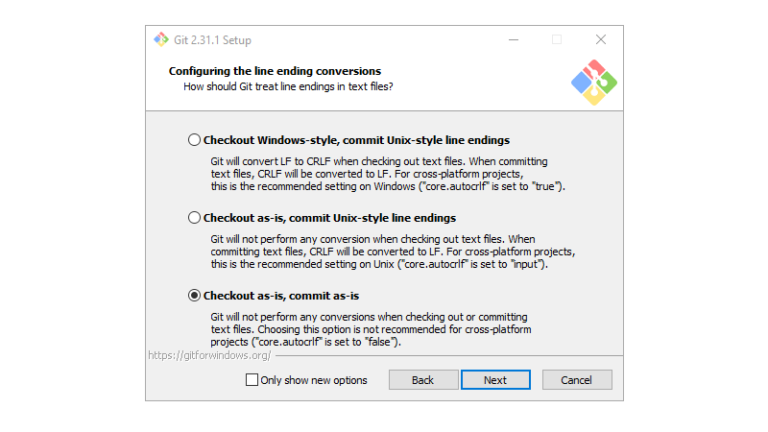Click the small Git icon in title bar
The image size is (768, 432).
tap(161, 40)
